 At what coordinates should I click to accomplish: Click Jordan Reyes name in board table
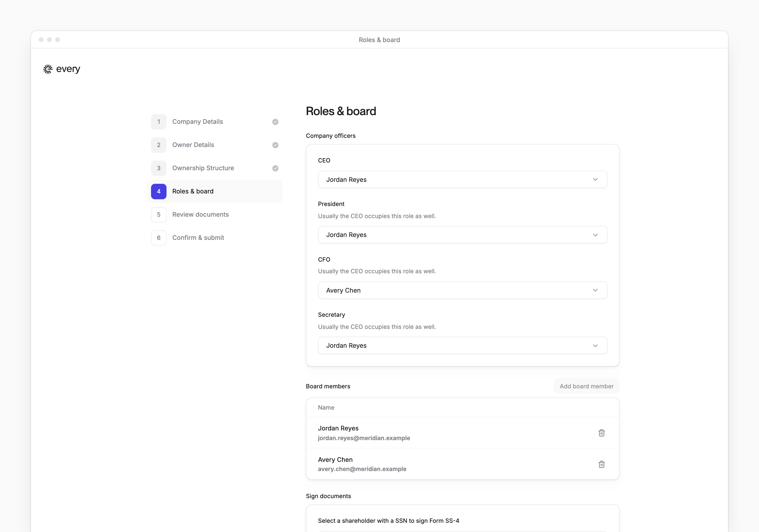click(x=338, y=428)
